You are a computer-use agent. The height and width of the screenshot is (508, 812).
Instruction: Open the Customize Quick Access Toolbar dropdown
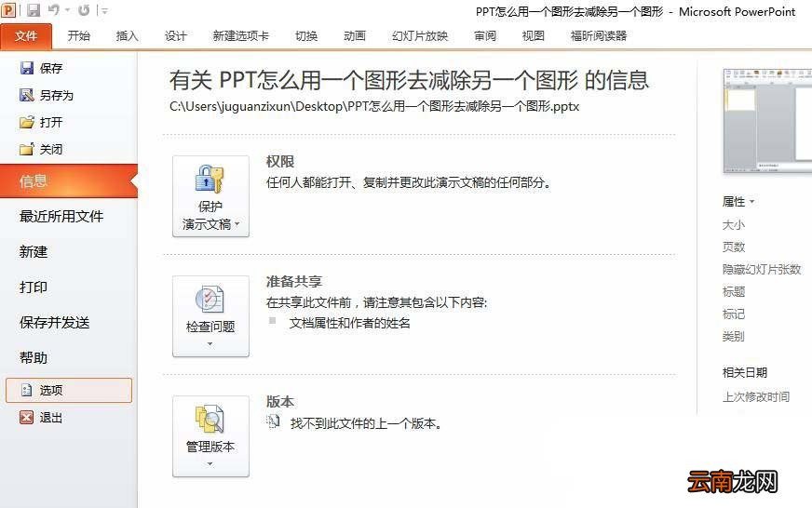(x=104, y=10)
